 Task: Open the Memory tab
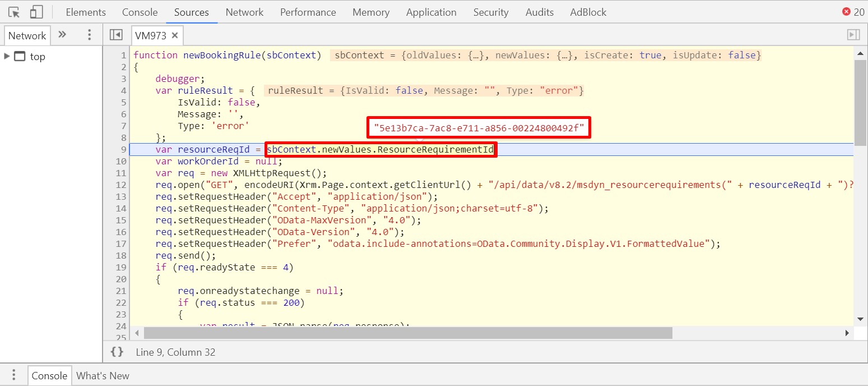pyautogui.click(x=371, y=12)
